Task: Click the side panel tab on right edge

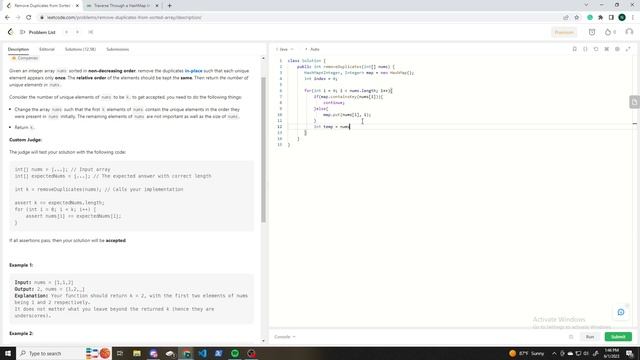Action: pyautogui.click(x=634, y=102)
